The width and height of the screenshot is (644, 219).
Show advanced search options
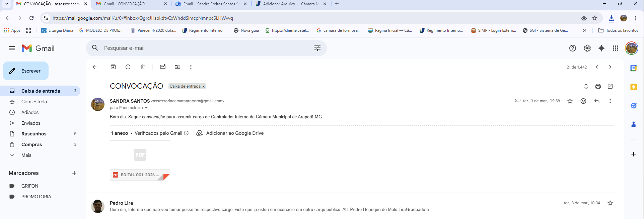[x=317, y=48]
